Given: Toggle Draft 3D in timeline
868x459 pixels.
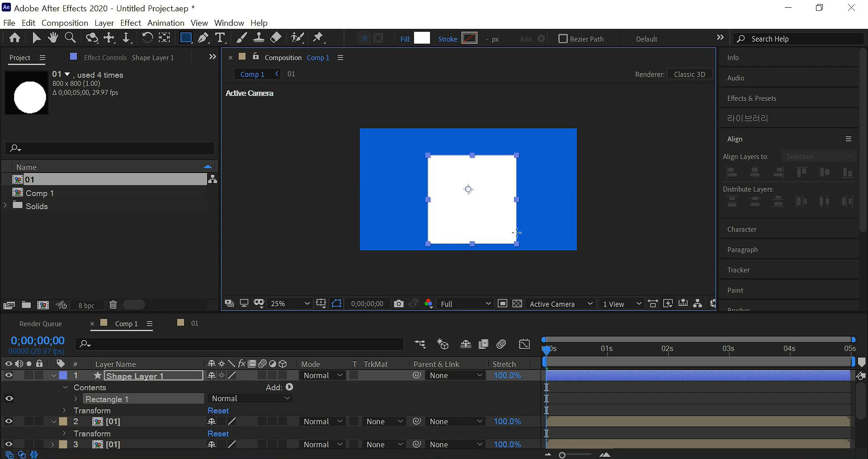Looking at the screenshot, I should (x=443, y=344).
